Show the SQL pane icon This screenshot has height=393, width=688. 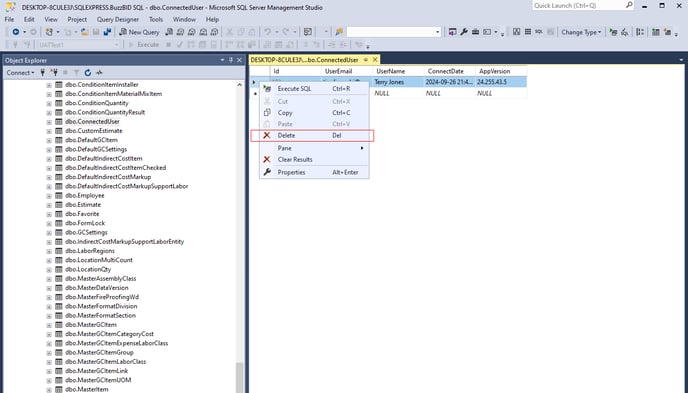pos(539,32)
